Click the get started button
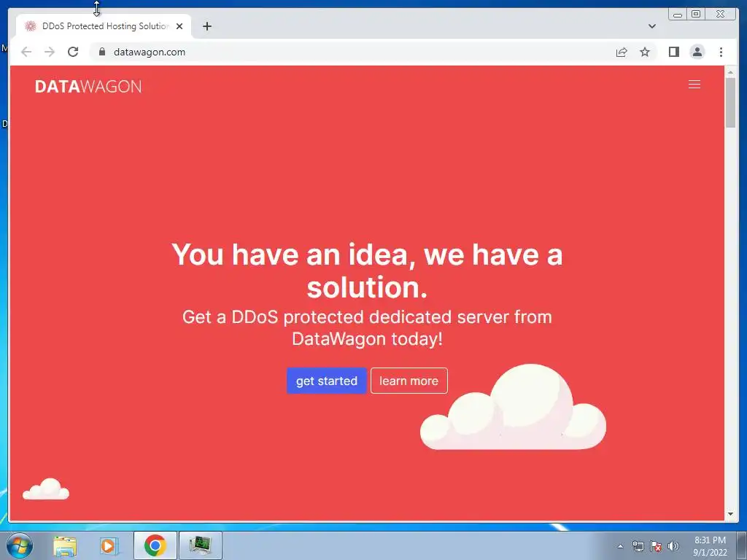This screenshot has height=560, width=747. pyautogui.click(x=326, y=381)
